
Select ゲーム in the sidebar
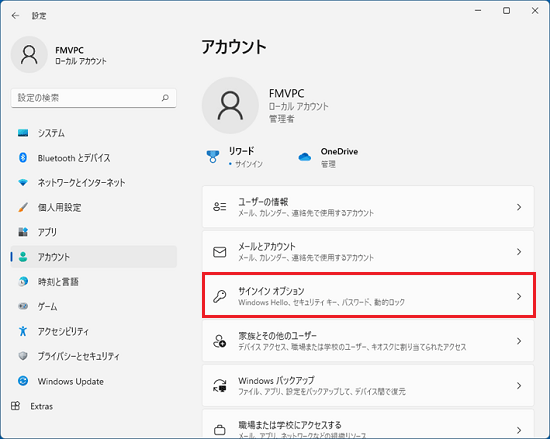pyautogui.click(x=94, y=306)
